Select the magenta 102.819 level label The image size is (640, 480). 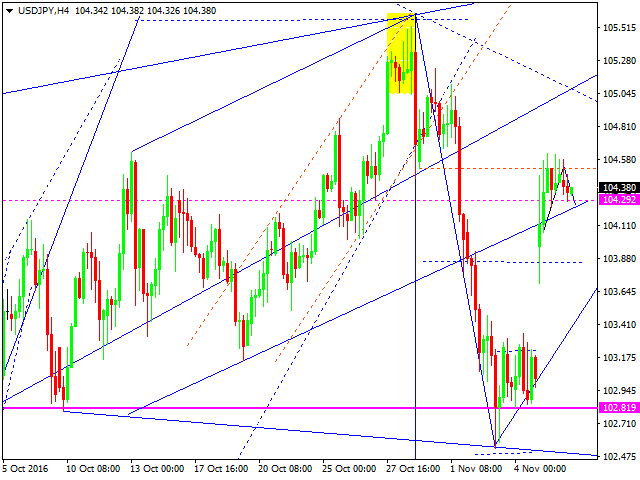(619, 407)
